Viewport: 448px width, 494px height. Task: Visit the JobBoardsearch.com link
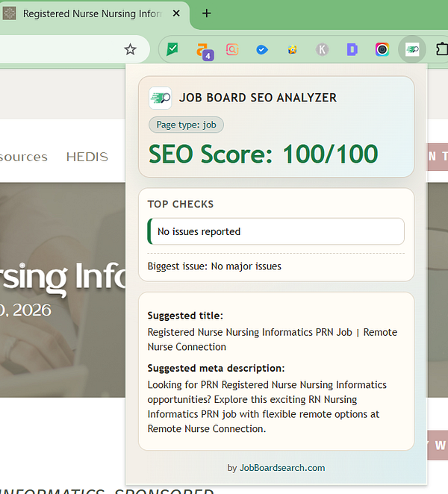click(x=282, y=468)
